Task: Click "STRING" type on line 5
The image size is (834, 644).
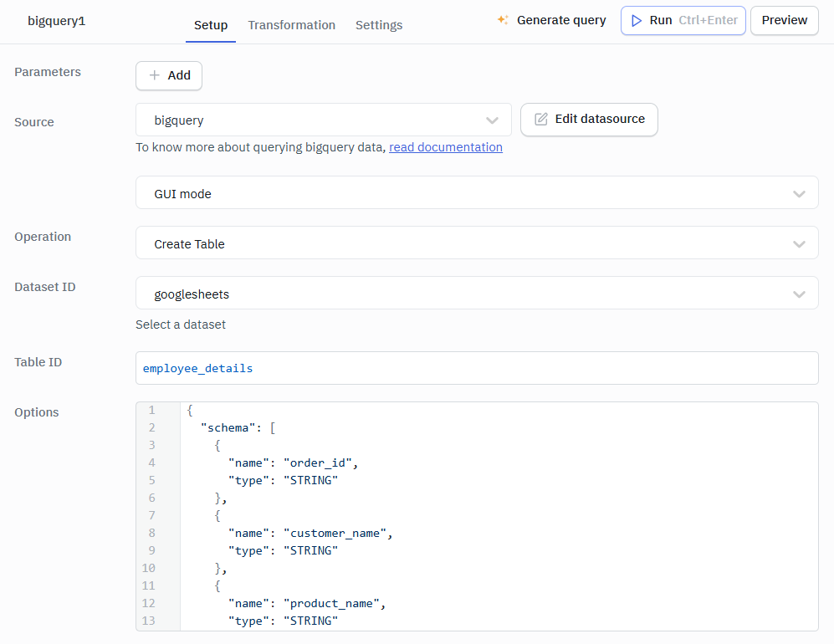Action: pyautogui.click(x=310, y=481)
